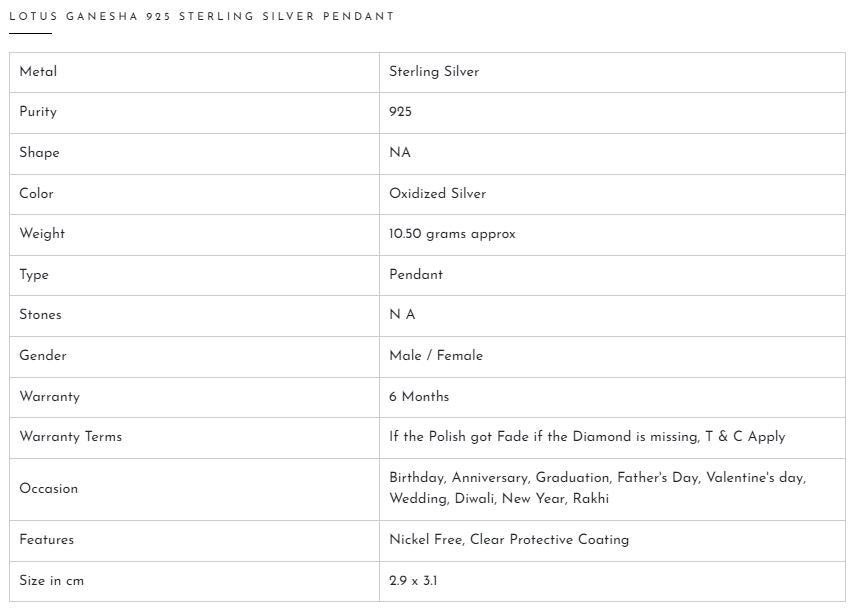Click the Nickel Free features value

tap(509, 539)
